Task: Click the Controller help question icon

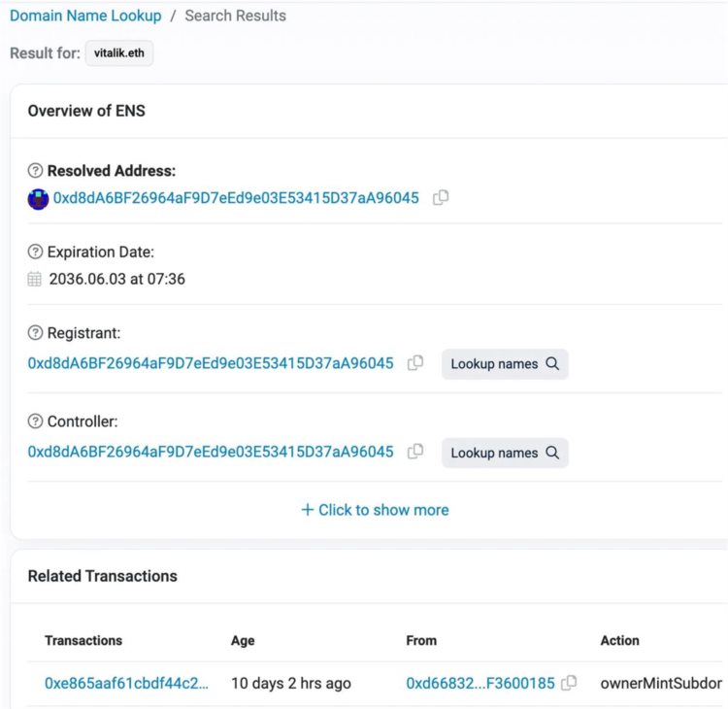Action: [x=36, y=422]
